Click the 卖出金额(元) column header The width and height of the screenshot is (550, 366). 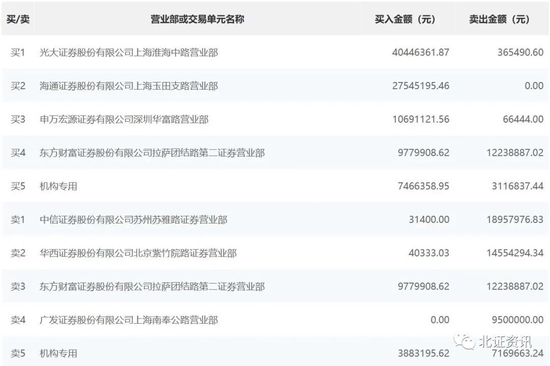point(499,19)
